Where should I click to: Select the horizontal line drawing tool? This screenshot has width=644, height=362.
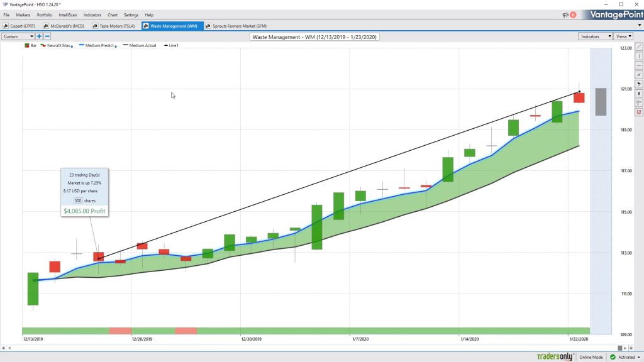pyautogui.click(x=639, y=65)
